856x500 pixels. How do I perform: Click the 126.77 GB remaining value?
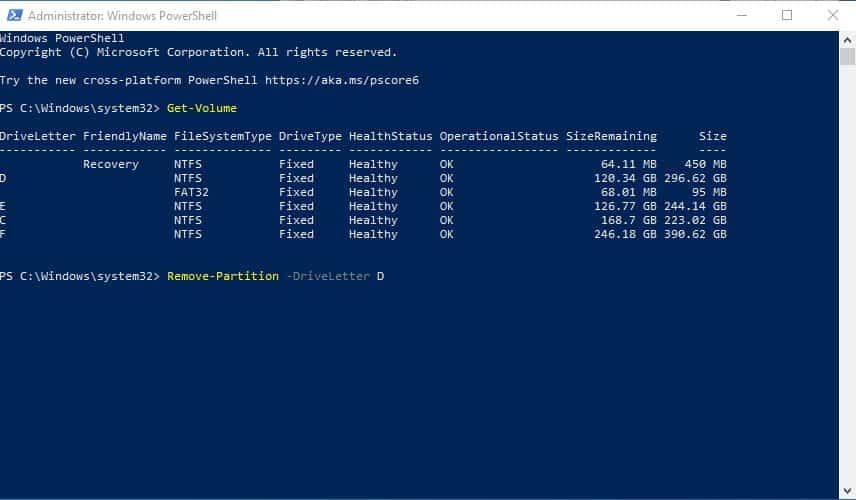point(625,206)
